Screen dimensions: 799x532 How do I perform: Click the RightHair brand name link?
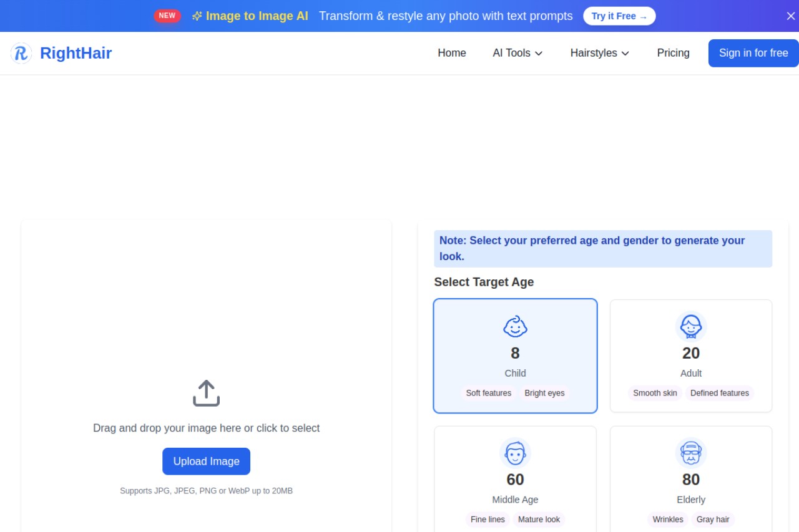click(76, 53)
